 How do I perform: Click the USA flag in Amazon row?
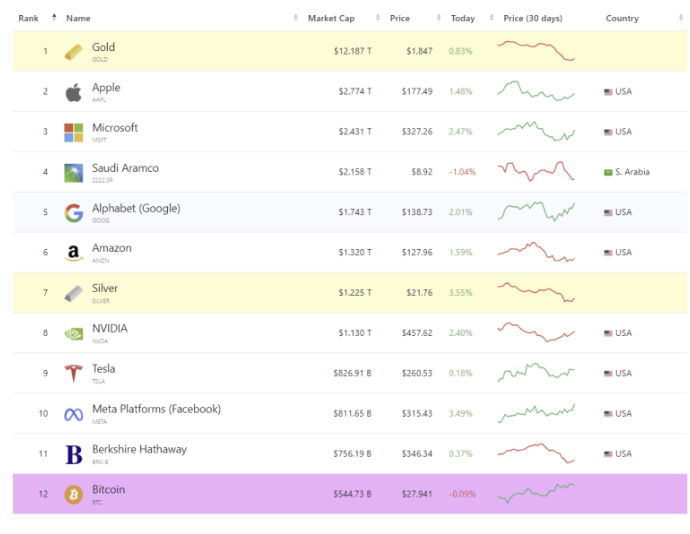(608, 253)
